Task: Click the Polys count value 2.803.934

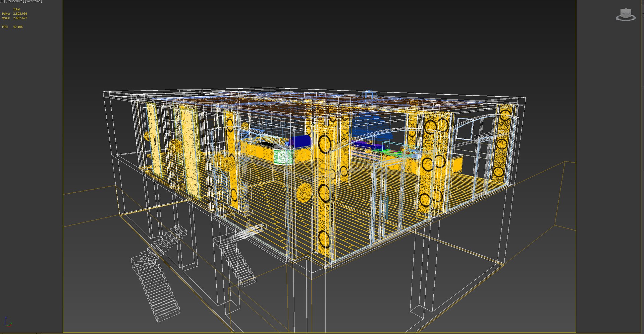Action: pos(20,14)
